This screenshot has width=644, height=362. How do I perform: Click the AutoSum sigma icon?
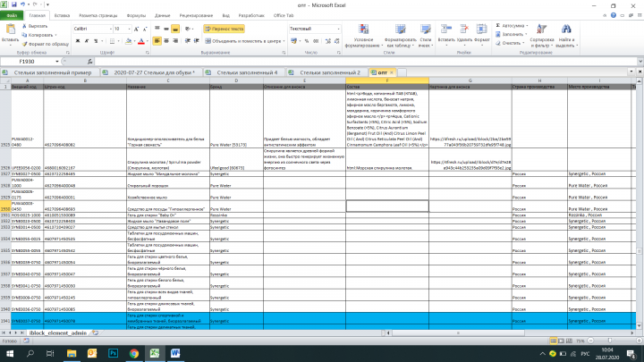498,26
